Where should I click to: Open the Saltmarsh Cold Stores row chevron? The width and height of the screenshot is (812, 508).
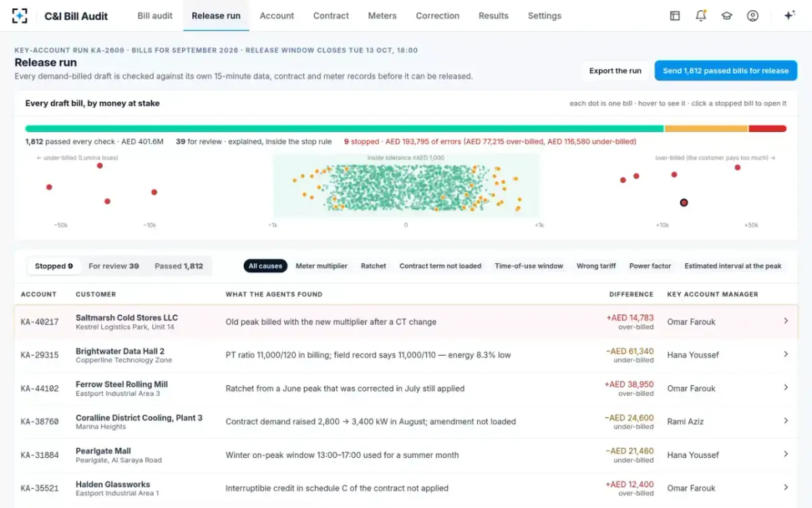786,321
